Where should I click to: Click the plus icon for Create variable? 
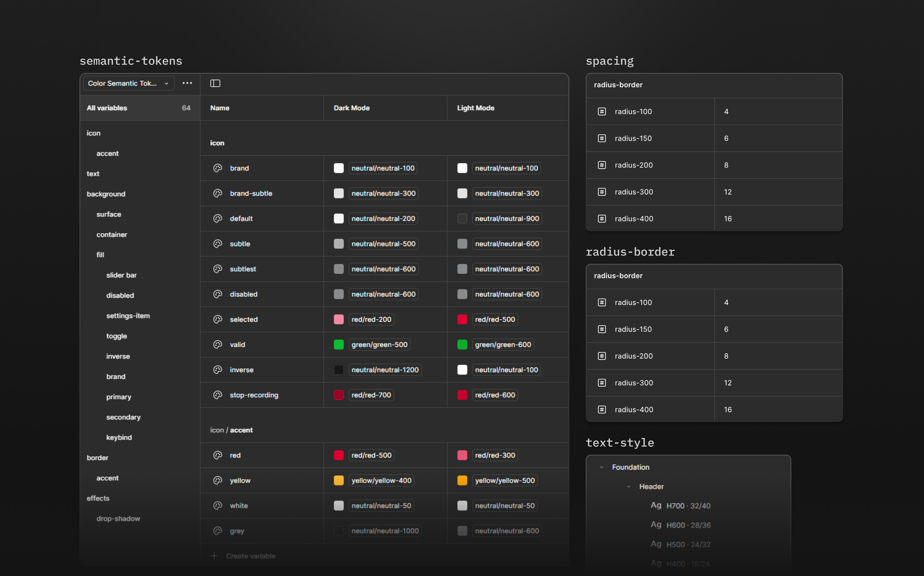[214, 556]
